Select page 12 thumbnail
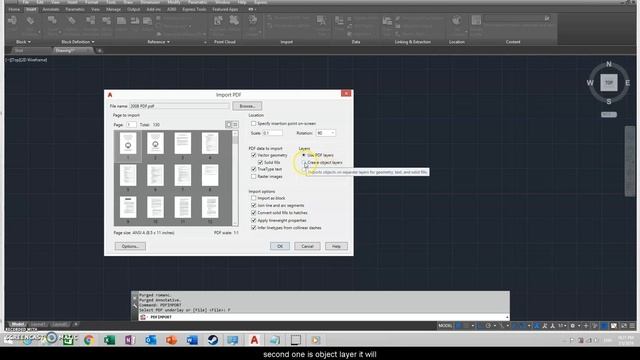The width and height of the screenshot is (640, 360). coord(210,207)
